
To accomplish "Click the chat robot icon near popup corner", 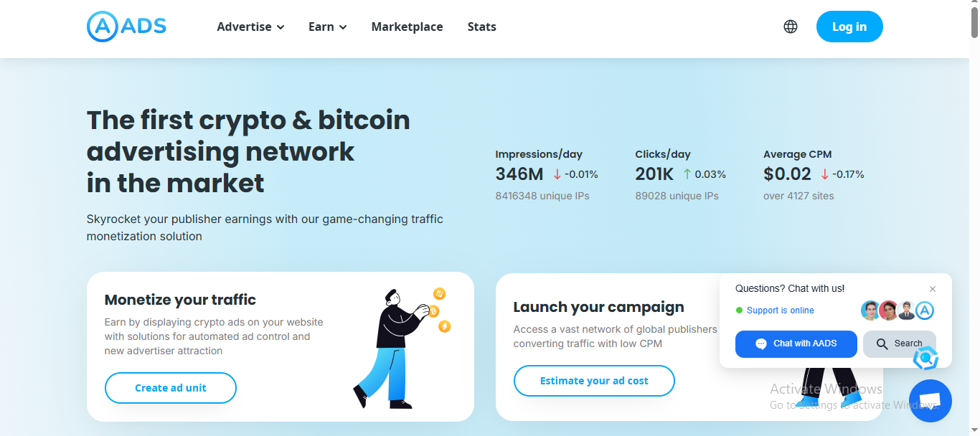I will [925, 358].
